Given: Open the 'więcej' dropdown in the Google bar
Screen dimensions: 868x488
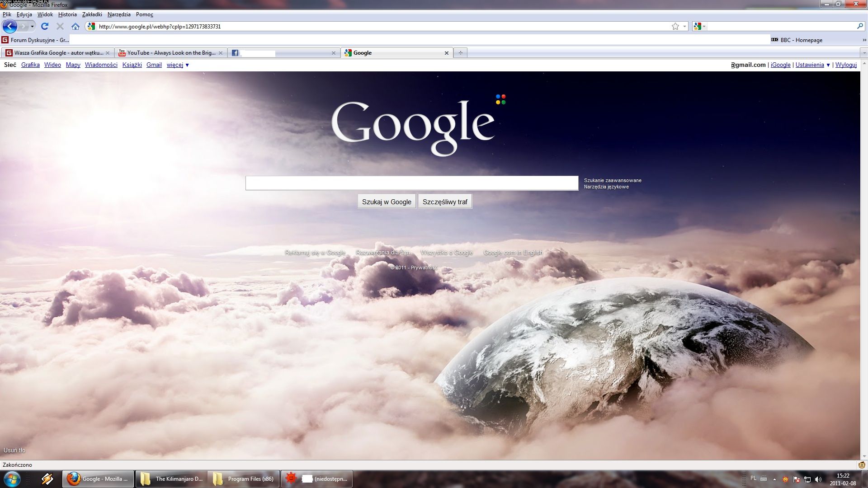Looking at the screenshot, I should click(178, 65).
